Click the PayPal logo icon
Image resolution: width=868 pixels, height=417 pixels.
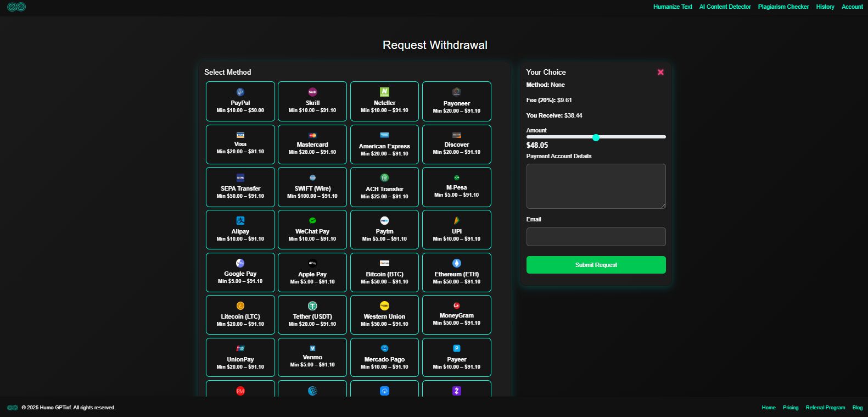[240, 92]
